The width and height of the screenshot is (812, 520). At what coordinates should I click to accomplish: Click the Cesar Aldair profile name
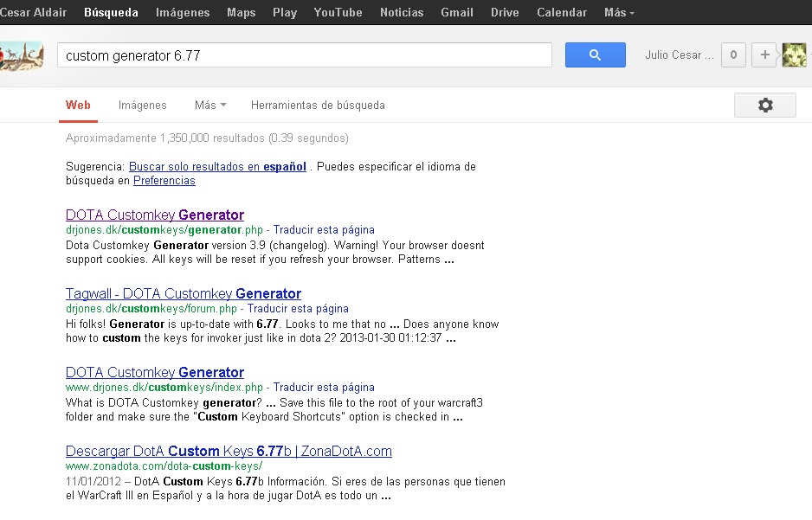[33, 12]
